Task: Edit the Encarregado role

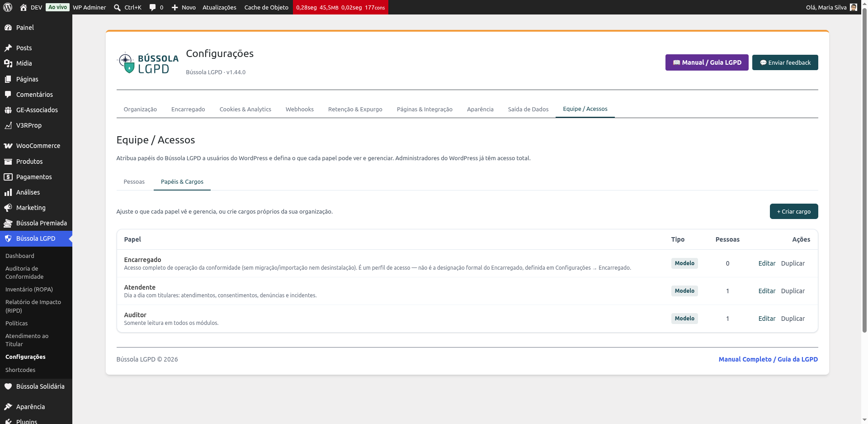Action: tap(767, 263)
